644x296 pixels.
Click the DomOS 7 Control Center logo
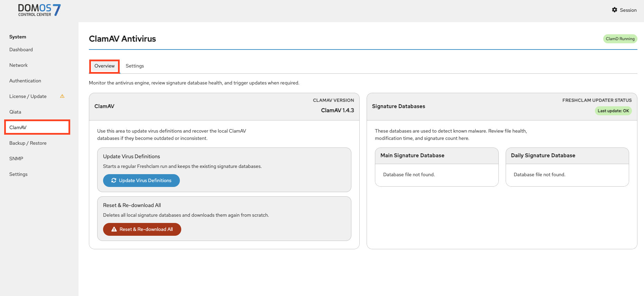click(39, 10)
